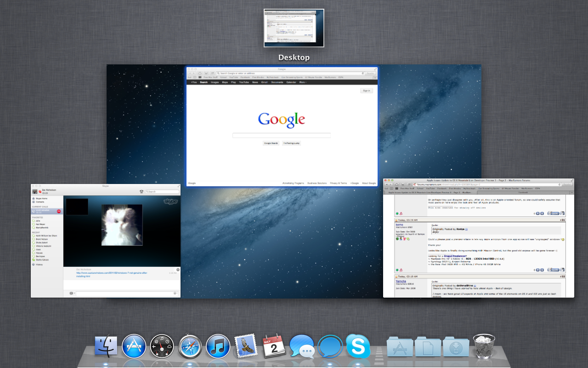Open the Downloads folder stack in Dock
This screenshot has height=368, width=588.
(x=456, y=347)
